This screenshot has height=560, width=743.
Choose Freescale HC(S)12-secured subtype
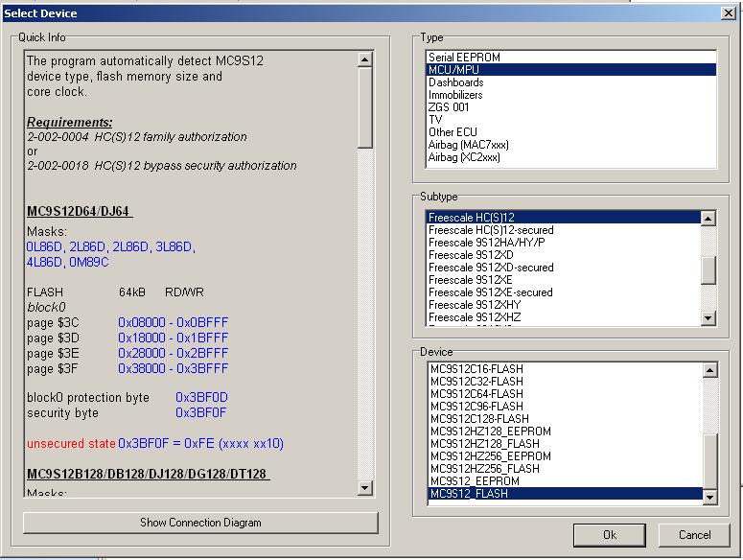564,230
